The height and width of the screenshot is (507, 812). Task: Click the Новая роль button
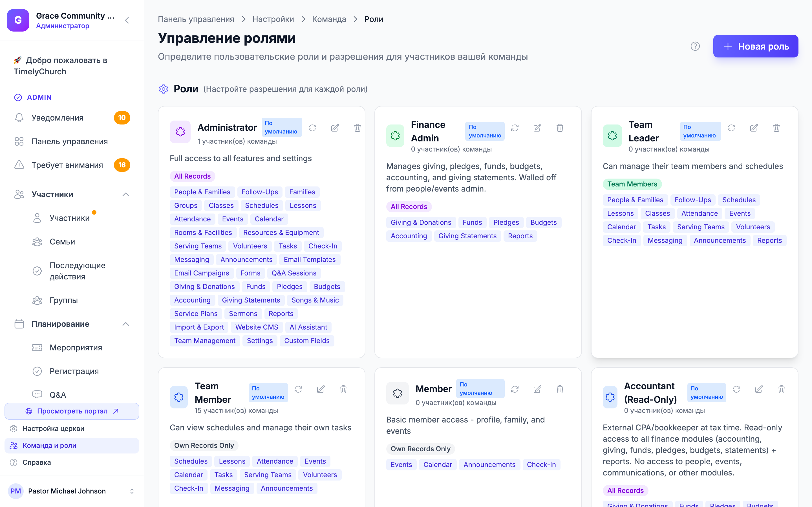pos(756,46)
